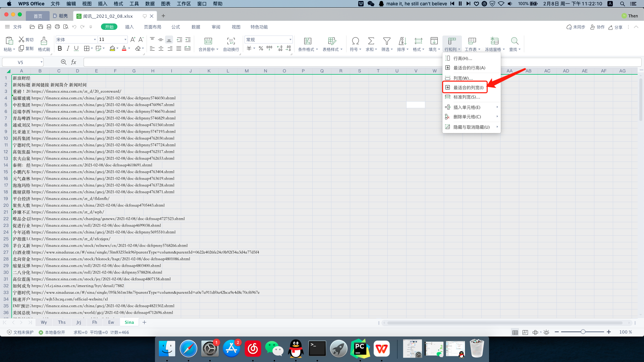The height and width of the screenshot is (362, 644).
Task: Click the Collaborate (协作) button
Action: click(x=597, y=27)
